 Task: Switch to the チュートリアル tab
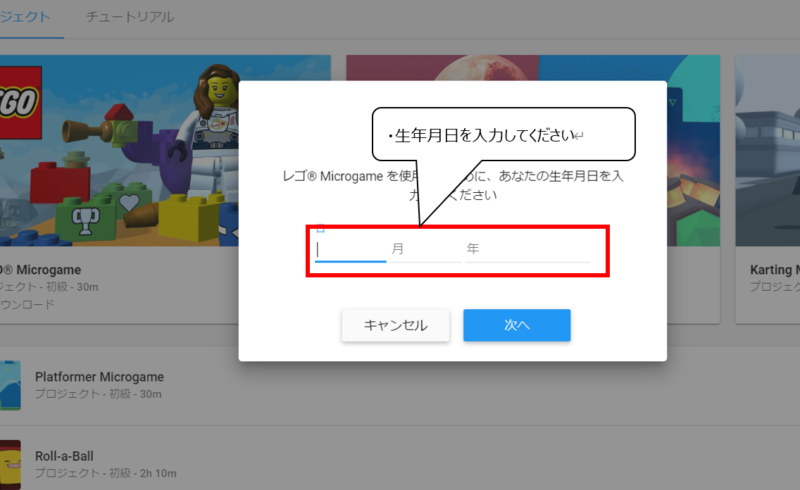pyautogui.click(x=130, y=17)
